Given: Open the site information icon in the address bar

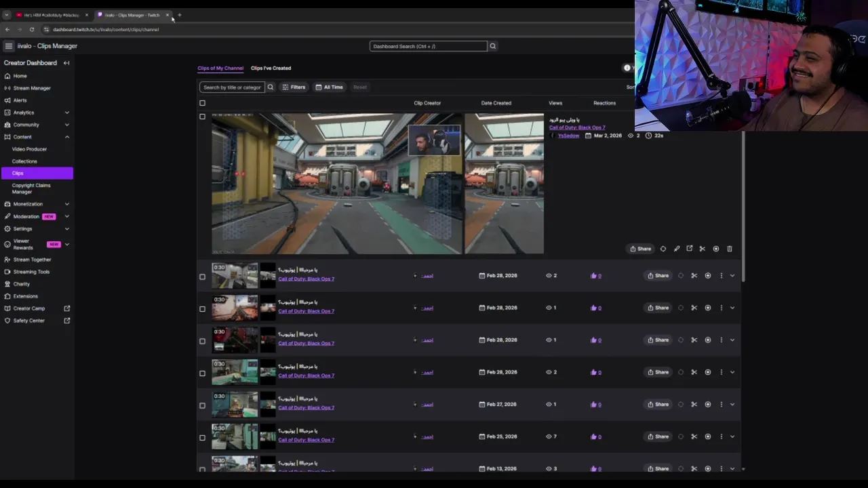Looking at the screenshot, I should 46,29.
